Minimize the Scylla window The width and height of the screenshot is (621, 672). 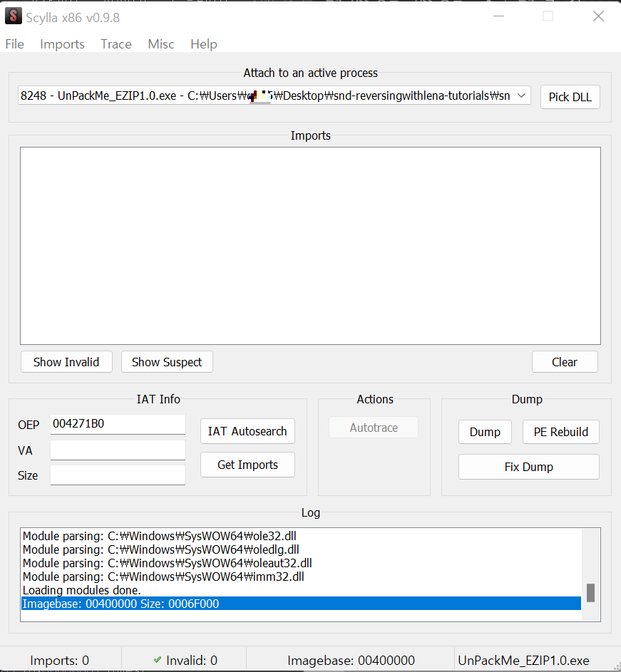click(499, 16)
